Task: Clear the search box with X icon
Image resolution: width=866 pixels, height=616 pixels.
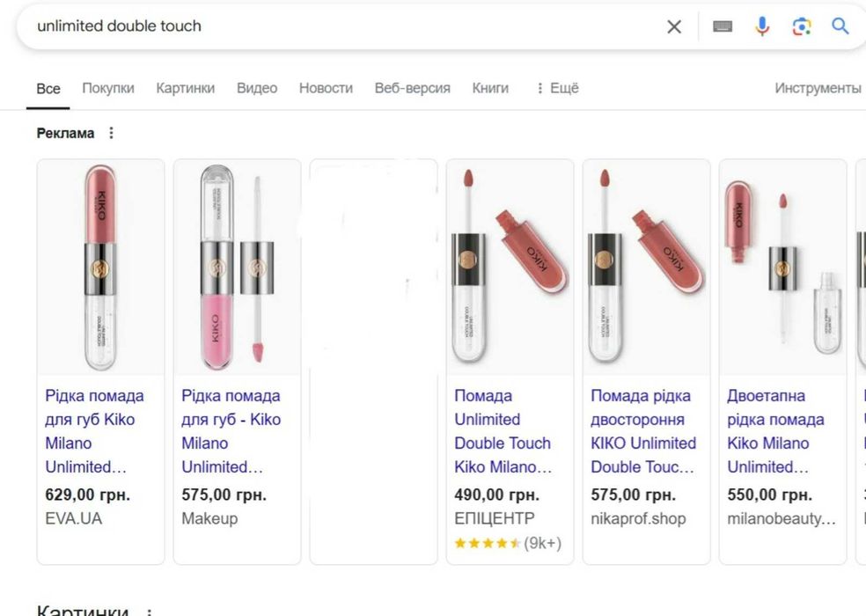Action: [674, 26]
